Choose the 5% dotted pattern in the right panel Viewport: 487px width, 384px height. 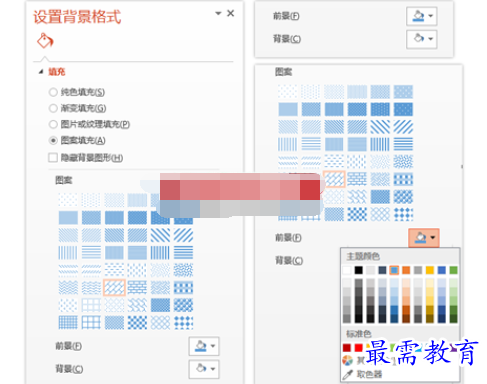288,92
